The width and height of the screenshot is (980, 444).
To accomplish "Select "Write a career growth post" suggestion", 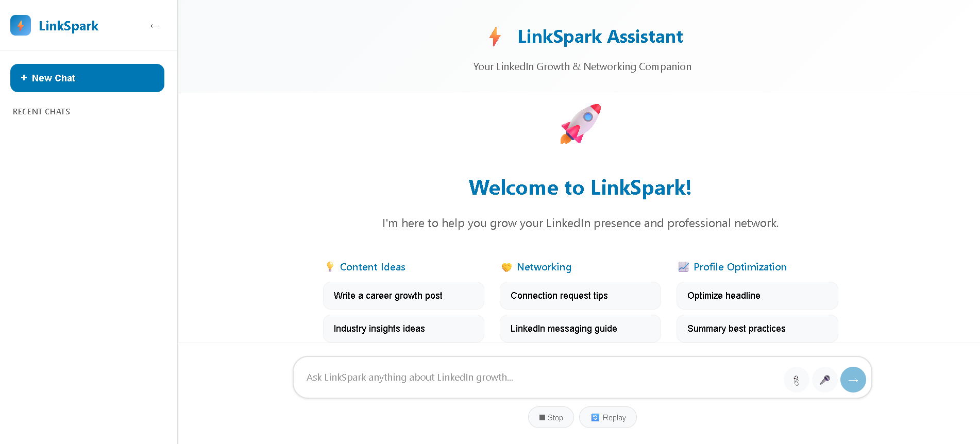I will coord(403,296).
